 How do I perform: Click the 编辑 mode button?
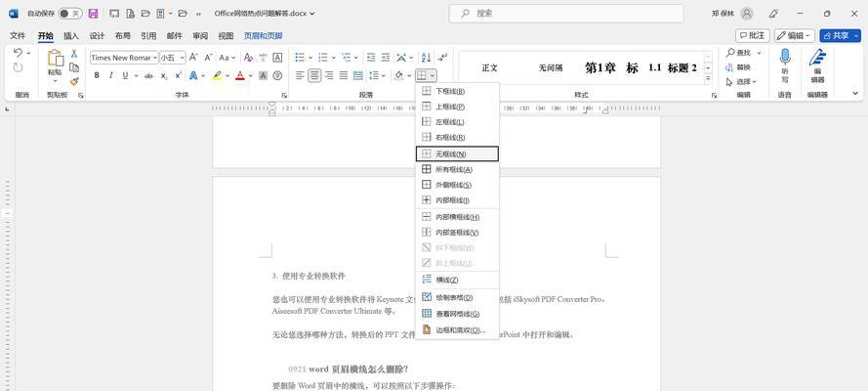pyautogui.click(x=795, y=35)
